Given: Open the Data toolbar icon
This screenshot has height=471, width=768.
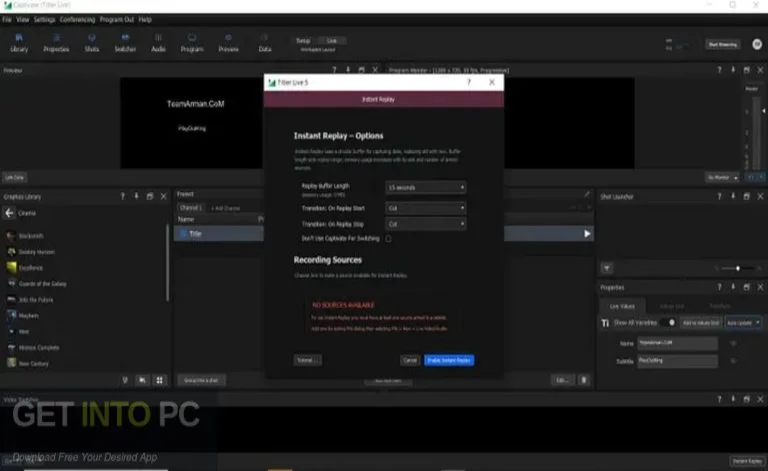Looking at the screenshot, I should click(x=264, y=43).
